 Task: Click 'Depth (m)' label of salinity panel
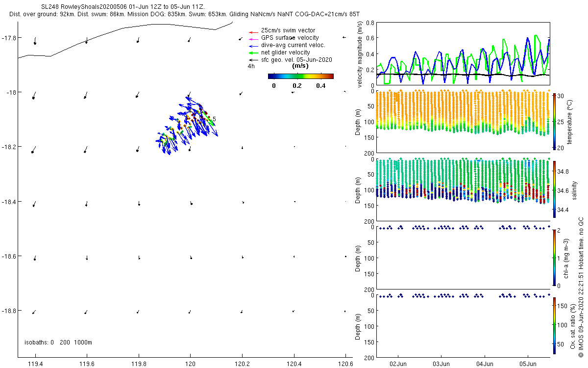[358, 190]
